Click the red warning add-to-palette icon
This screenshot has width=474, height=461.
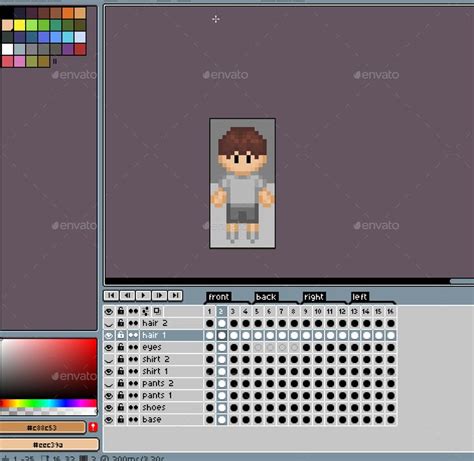pyautogui.click(x=93, y=427)
